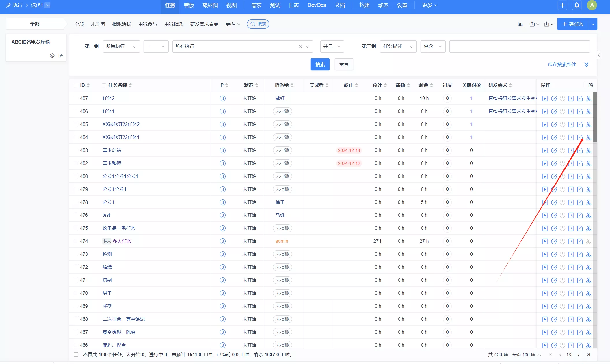Click blue 搜索 button

(320, 65)
